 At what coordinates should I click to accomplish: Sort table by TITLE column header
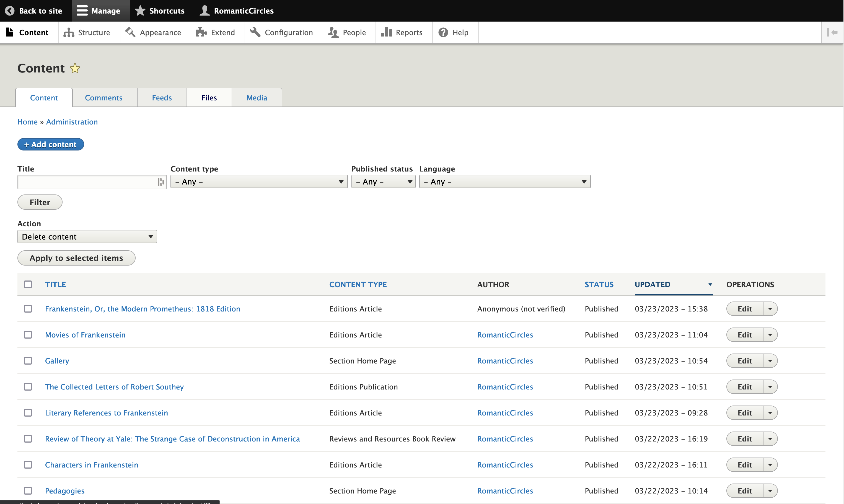[55, 284]
